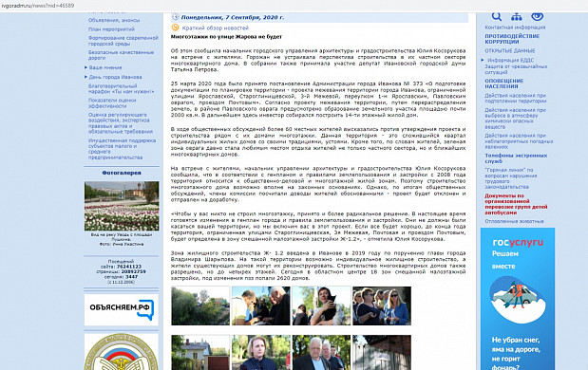Open Имущественная поддержка субъектов малого предпринимательства
Viewport: 588px width, 370px height.
(x=122, y=149)
